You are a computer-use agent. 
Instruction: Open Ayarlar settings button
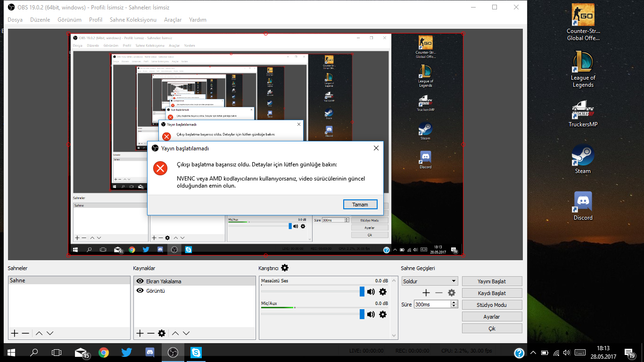click(x=492, y=317)
